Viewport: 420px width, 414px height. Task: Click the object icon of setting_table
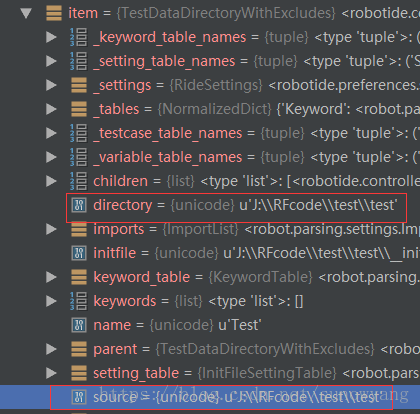pyautogui.click(x=79, y=373)
